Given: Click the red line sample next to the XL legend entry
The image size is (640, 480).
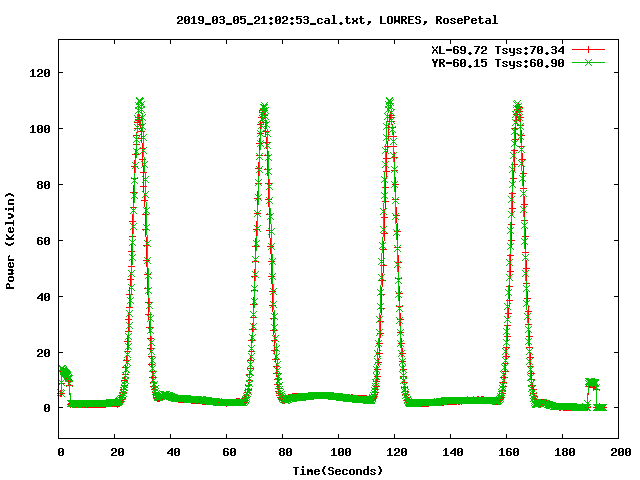Looking at the screenshot, I should tap(588, 50).
